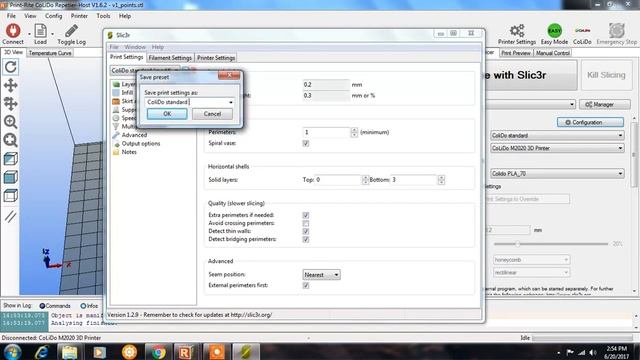This screenshot has height=360, width=640.
Task: Open the File menu
Action: (x=11, y=16)
